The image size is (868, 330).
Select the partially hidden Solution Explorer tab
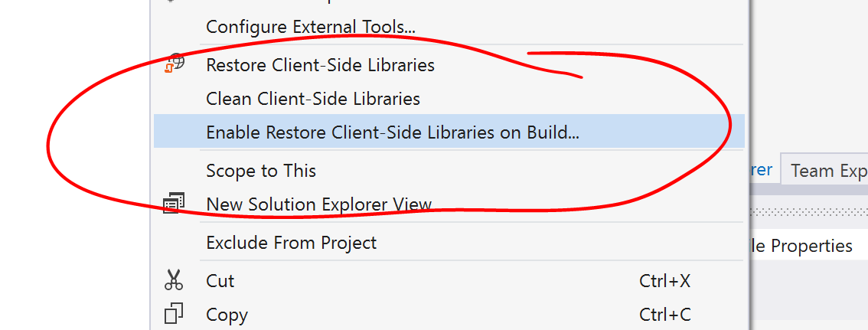[761, 170]
